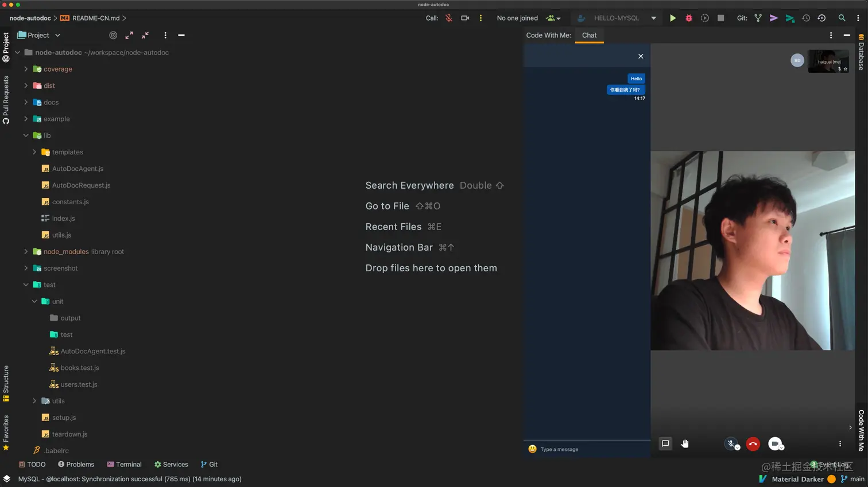Run with coverage icon
Screen dimensions: 868x487
pyautogui.click(x=705, y=18)
